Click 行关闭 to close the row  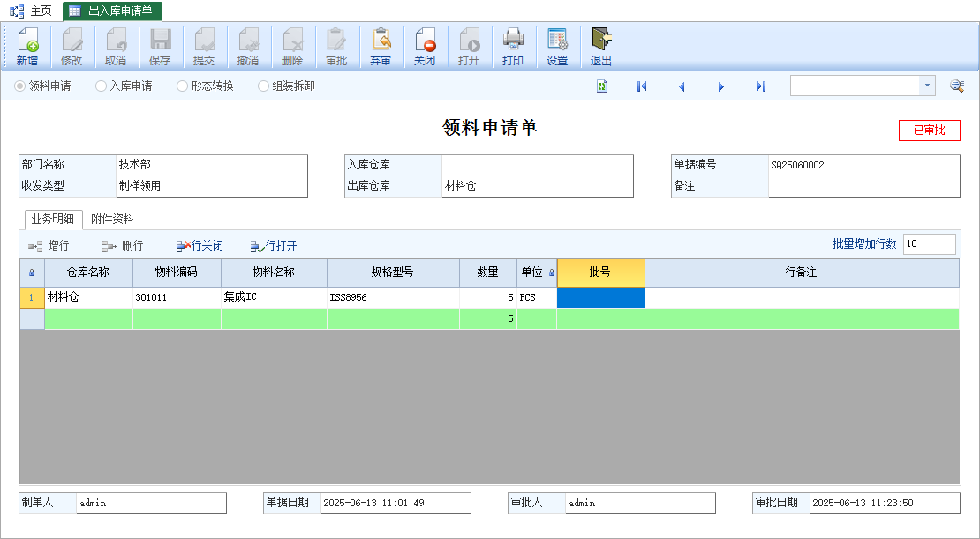[x=200, y=246]
